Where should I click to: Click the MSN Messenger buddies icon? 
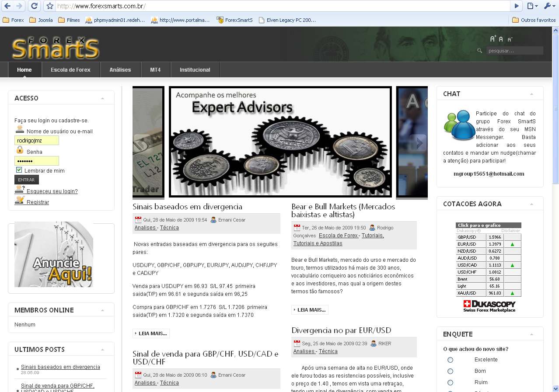click(x=459, y=125)
